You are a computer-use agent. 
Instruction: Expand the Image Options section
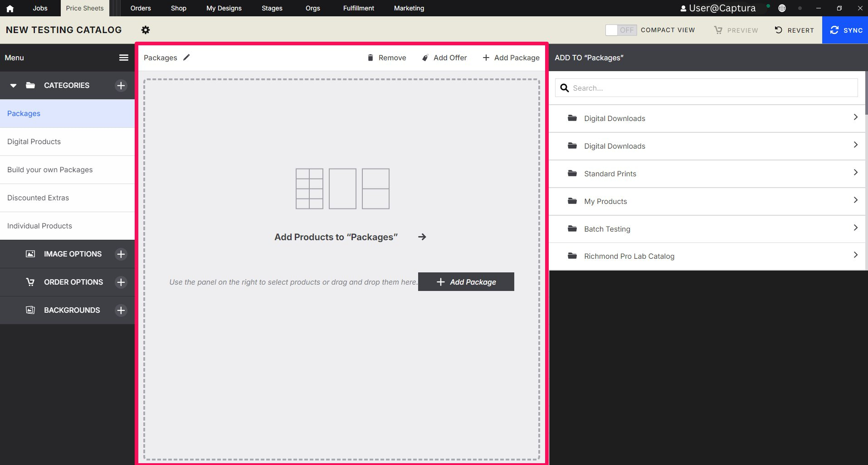[67, 254]
